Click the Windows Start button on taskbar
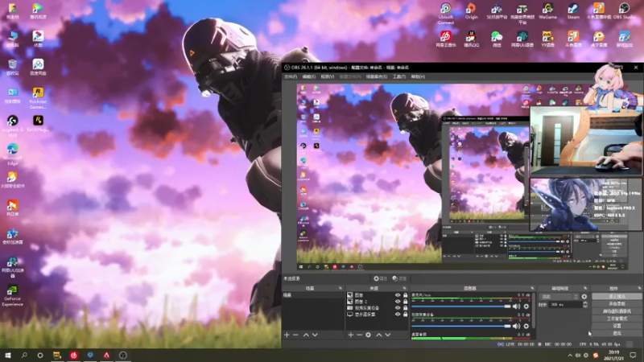Image resolution: width=644 pixels, height=362 pixels. click(x=8, y=355)
